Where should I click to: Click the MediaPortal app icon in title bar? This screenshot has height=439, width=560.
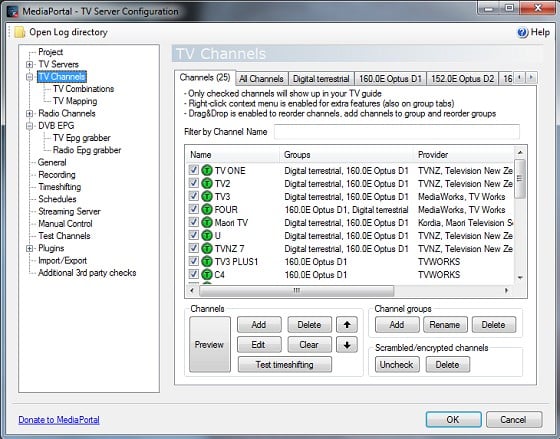pos(13,11)
